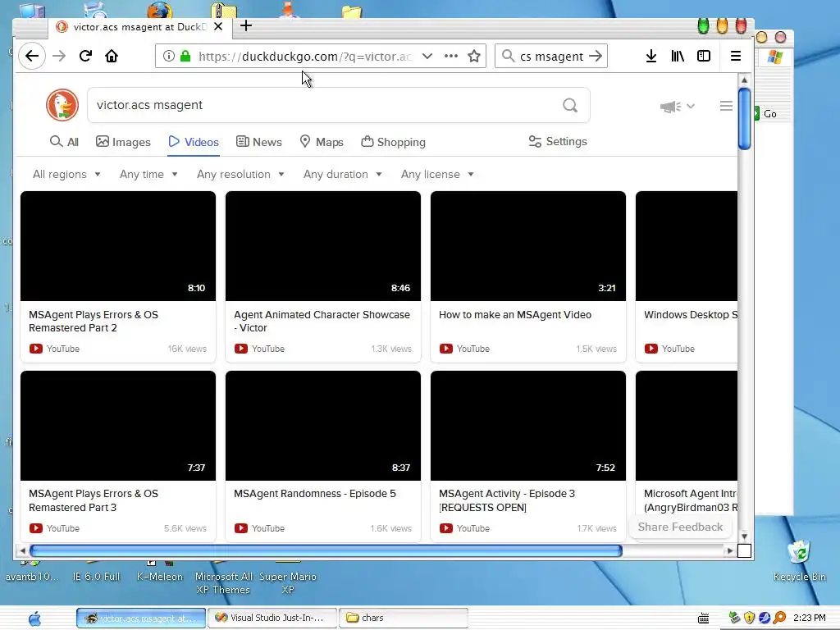Open the on-screen keyboard tray icon
This screenshot has width=840, height=630.
coord(703,619)
